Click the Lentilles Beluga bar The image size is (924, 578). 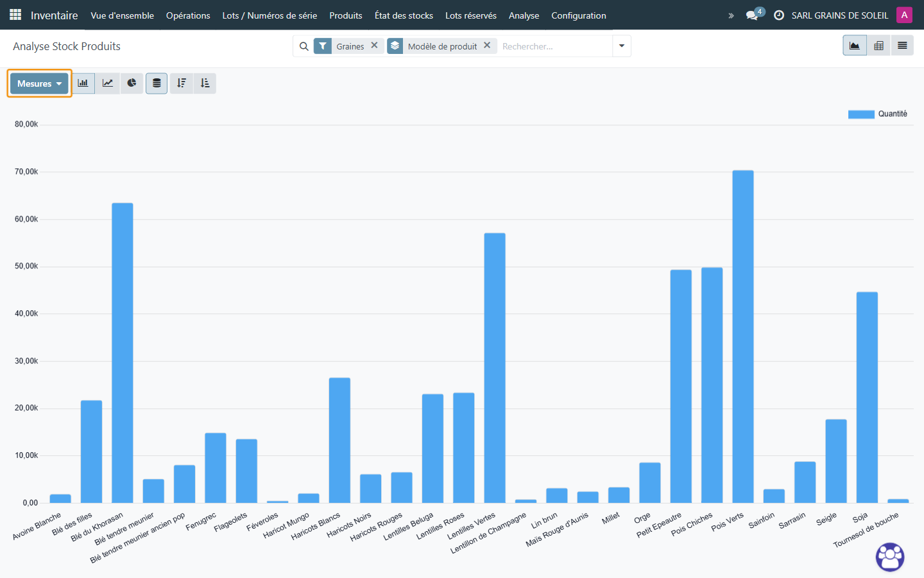(432, 448)
